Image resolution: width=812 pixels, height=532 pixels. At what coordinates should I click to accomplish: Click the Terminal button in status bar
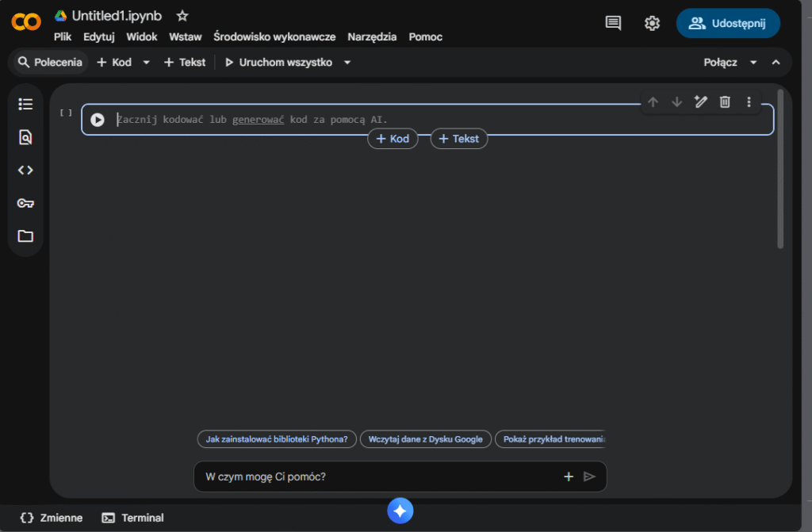point(133,518)
